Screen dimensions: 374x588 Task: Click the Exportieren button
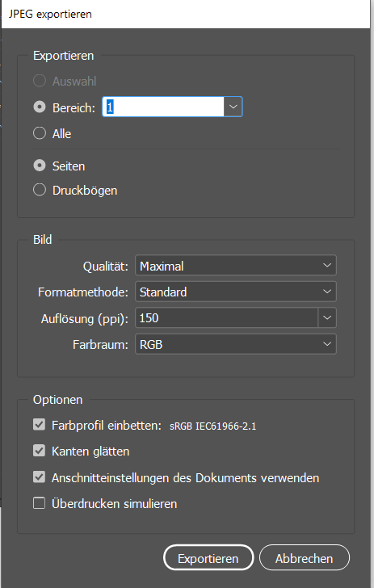[208, 557]
